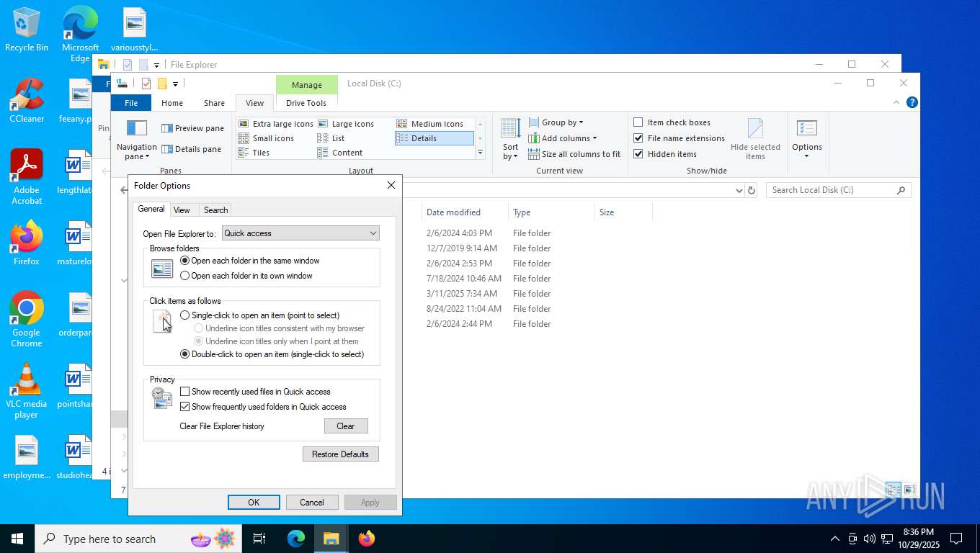Click the Restore Defaults button
The image size is (980, 553).
(x=341, y=454)
